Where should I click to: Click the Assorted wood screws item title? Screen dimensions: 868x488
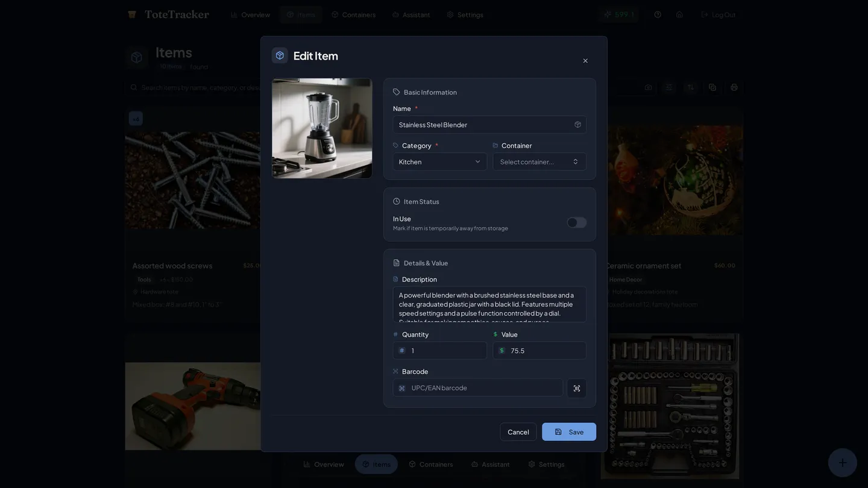coord(172,266)
